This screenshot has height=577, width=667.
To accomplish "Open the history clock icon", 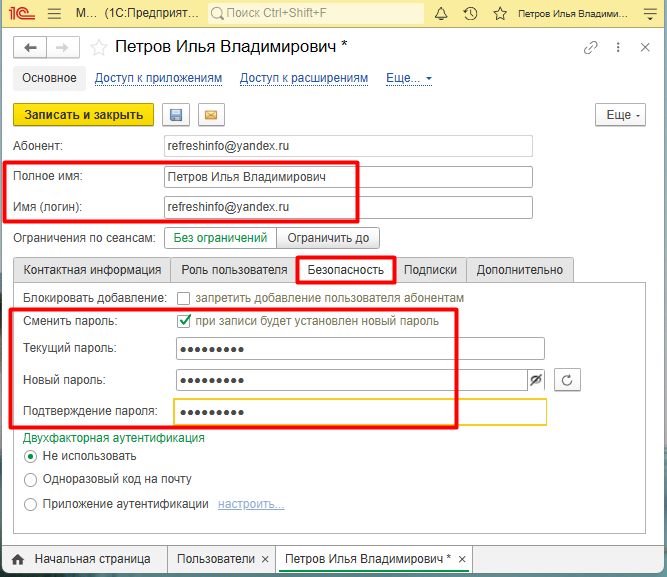I will point(471,14).
